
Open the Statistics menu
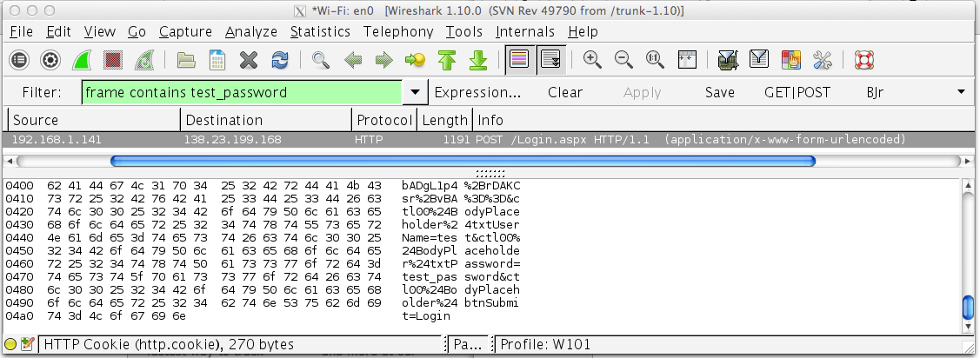(x=320, y=31)
